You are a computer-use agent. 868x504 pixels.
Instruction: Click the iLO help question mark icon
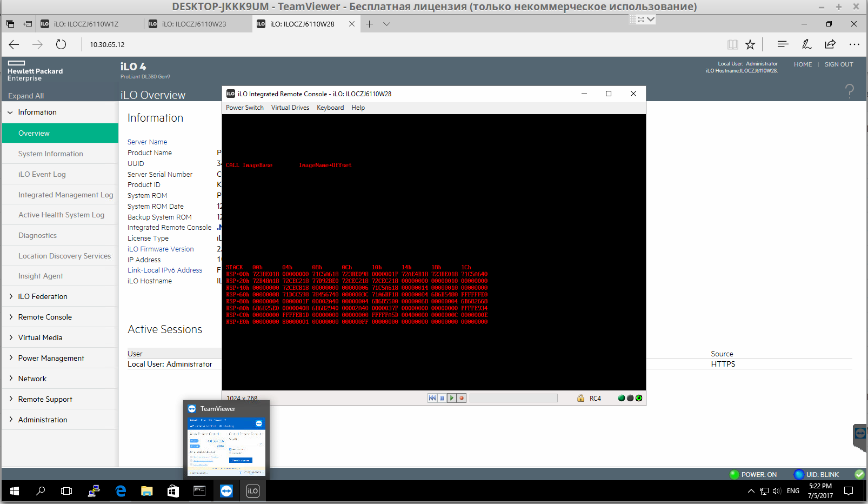point(850,90)
